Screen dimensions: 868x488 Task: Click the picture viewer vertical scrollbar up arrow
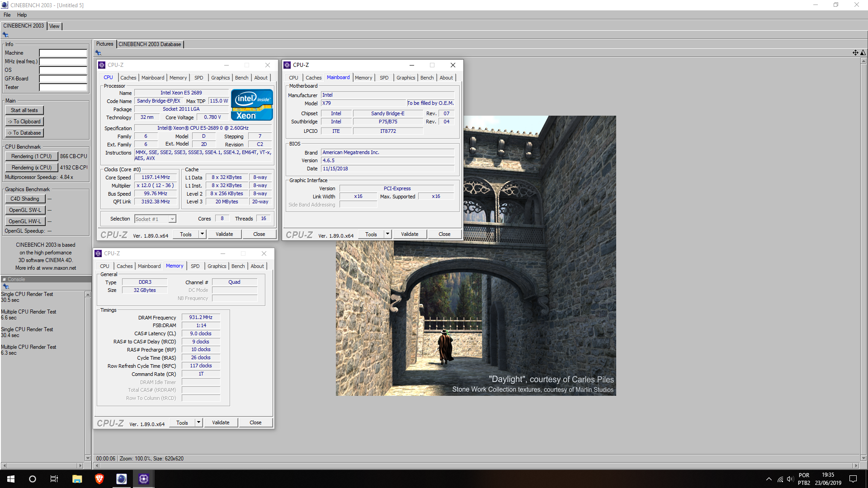tap(863, 61)
